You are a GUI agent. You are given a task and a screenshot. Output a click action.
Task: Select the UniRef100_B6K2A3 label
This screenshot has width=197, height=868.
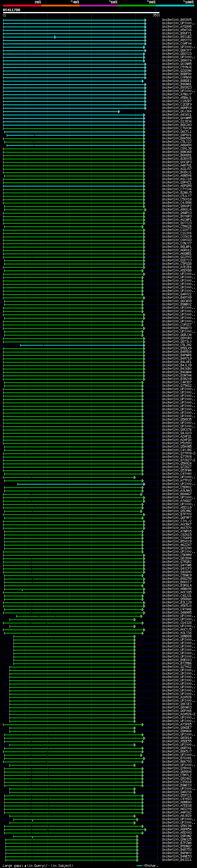click(x=177, y=125)
